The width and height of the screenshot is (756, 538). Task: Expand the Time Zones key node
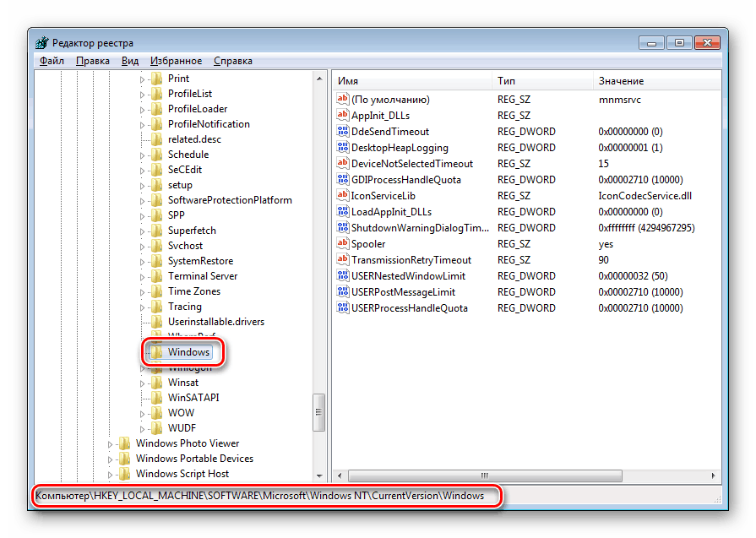pyautogui.click(x=142, y=292)
